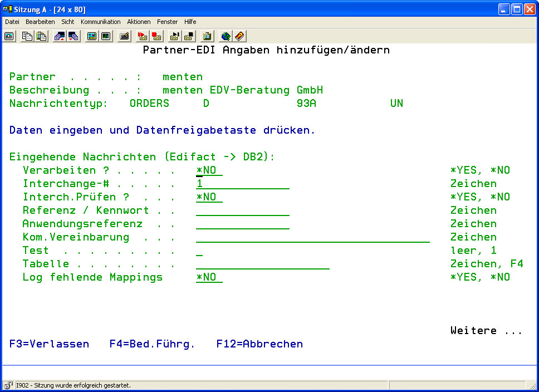Viewport: 539px width, 392px height.
Task: Click the Print Screen toolbar icon
Action: point(9,36)
